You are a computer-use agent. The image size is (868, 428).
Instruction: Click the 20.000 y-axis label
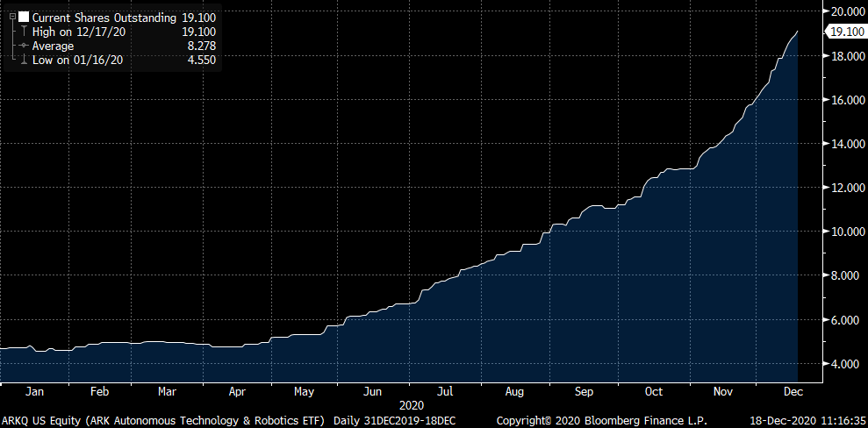(848, 11)
